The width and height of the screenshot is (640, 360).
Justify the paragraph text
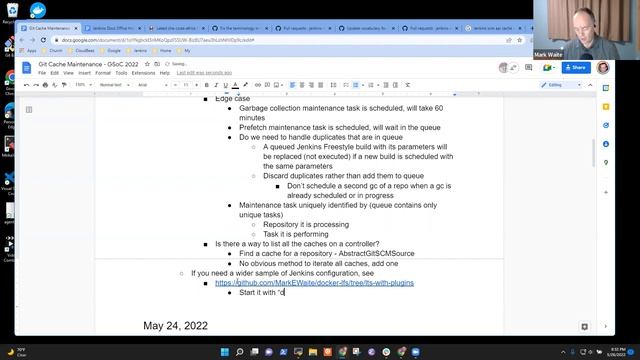(x=321, y=85)
